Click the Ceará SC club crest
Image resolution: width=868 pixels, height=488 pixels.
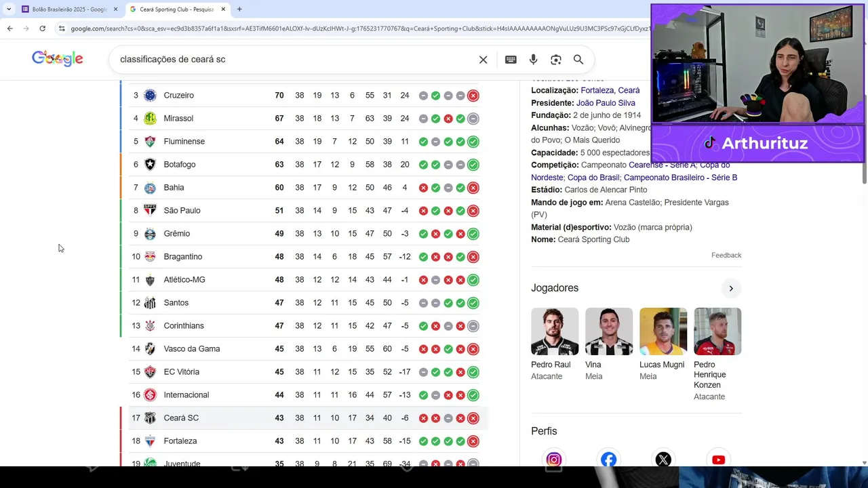click(x=150, y=418)
